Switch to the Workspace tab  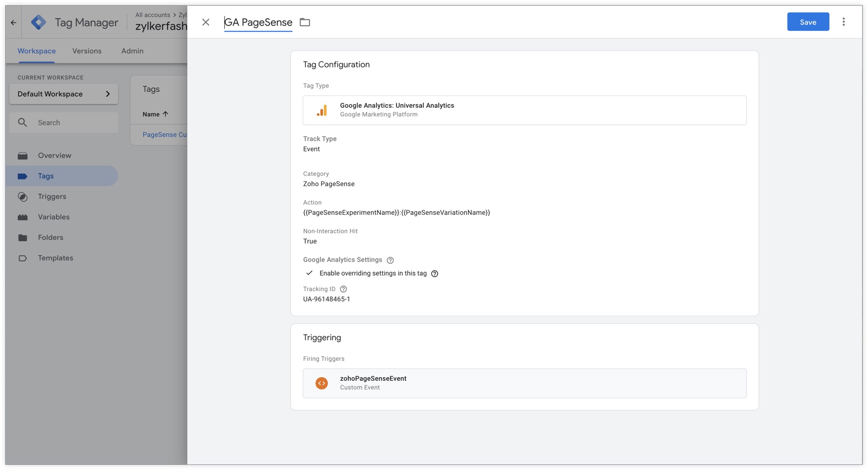coord(36,51)
